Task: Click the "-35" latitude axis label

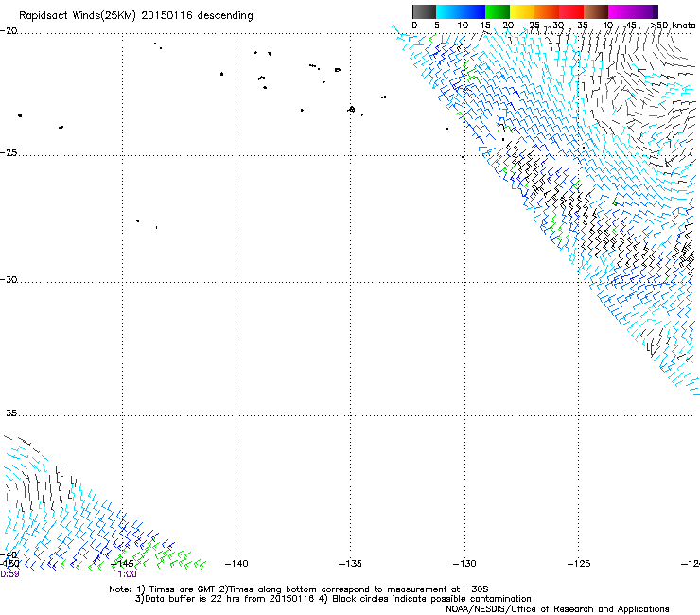Action: pyautogui.click(x=9, y=413)
